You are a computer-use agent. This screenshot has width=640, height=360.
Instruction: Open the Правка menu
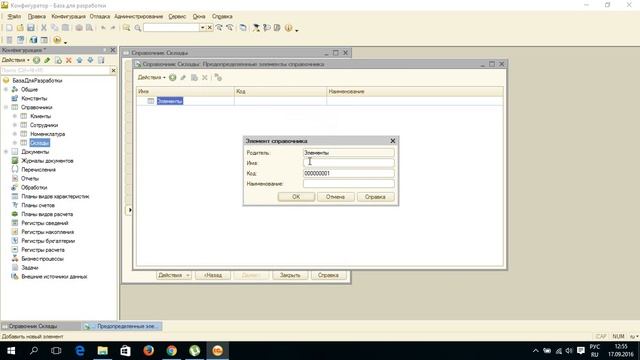[37, 16]
